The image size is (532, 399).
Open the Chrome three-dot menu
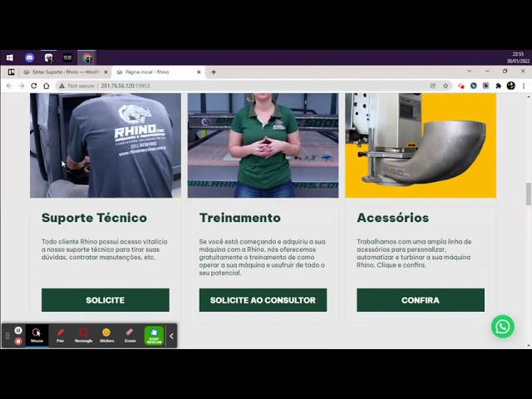coord(524,86)
